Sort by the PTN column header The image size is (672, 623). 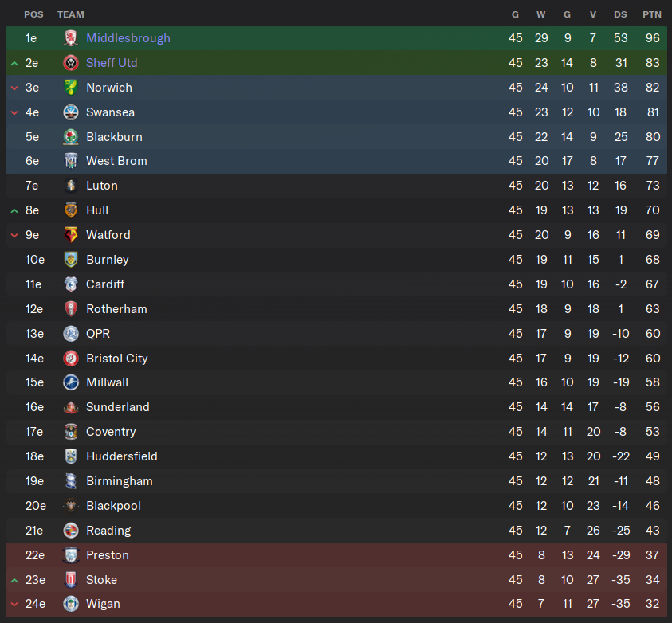click(x=652, y=14)
